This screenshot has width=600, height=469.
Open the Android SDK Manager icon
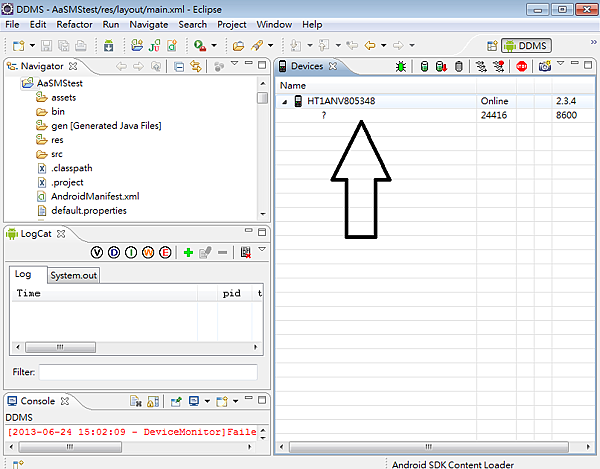(x=109, y=46)
